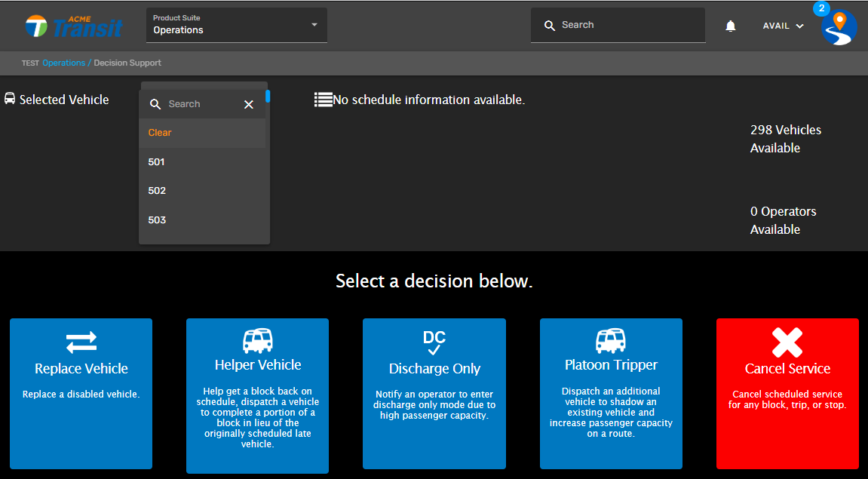Select vehicle 501
The width and height of the screenshot is (868, 479).
pyautogui.click(x=203, y=162)
